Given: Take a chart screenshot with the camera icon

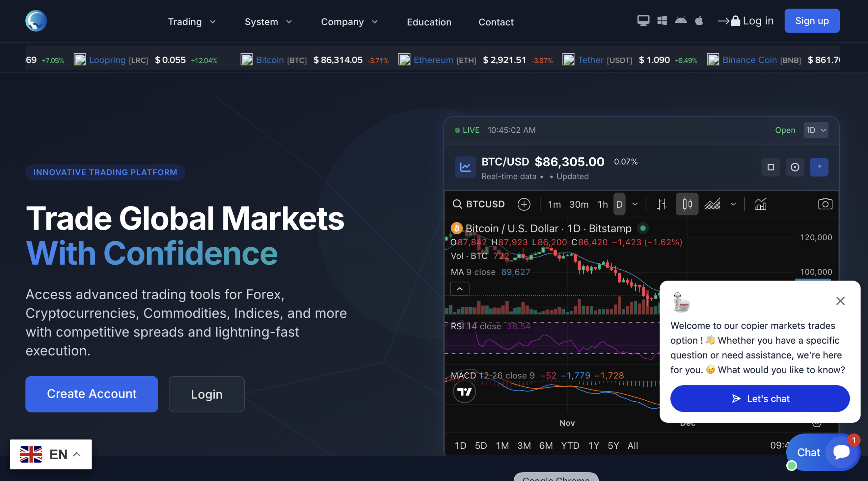Looking at the screenshot, I should pyautogui.click(x=825, y=204).
